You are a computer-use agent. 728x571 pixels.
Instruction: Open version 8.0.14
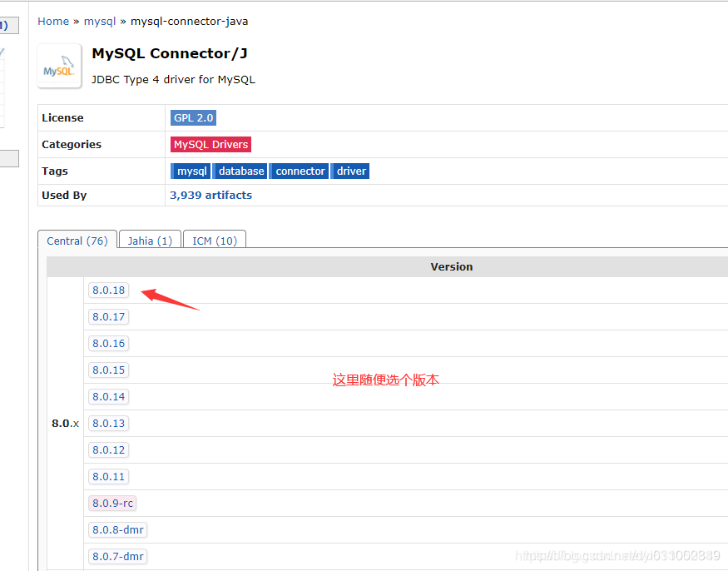pos(109,397)
